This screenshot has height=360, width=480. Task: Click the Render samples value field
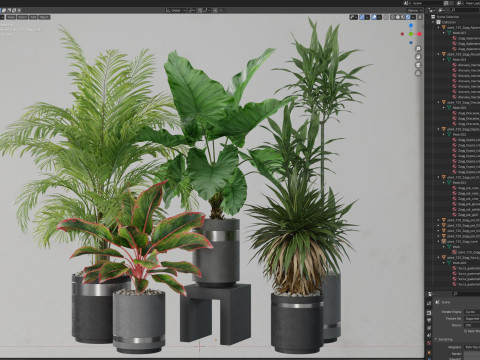coord(472,353)
